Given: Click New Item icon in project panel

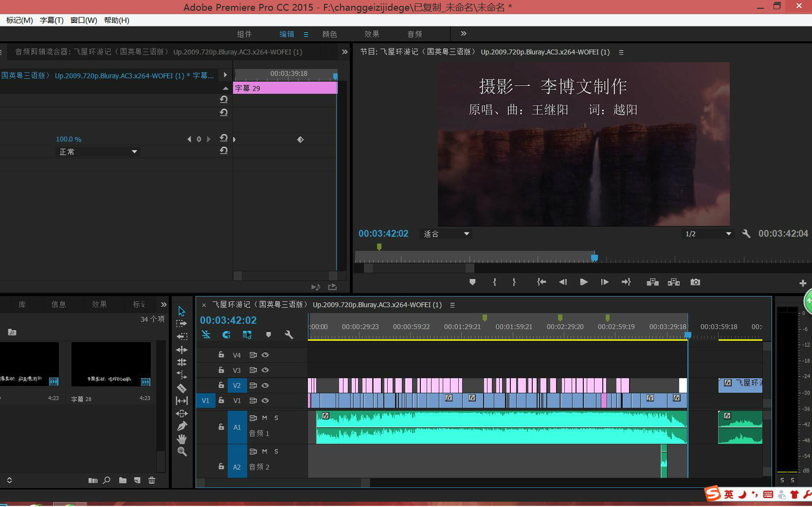Looking at the screenshot, I should tap(137, 480).
